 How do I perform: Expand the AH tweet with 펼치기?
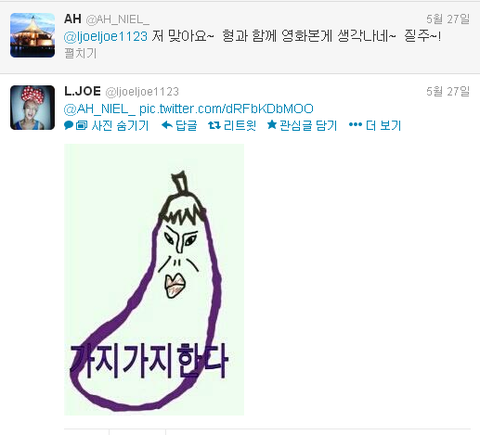[x=80, y=53]
